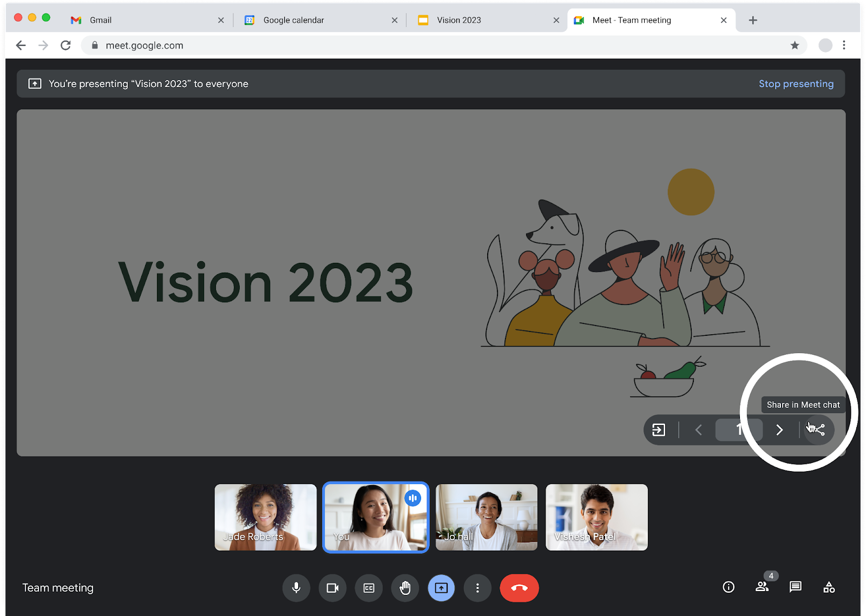Leave the call with the red button
This screenshot has width=866, height=616.
pos(519,588)
